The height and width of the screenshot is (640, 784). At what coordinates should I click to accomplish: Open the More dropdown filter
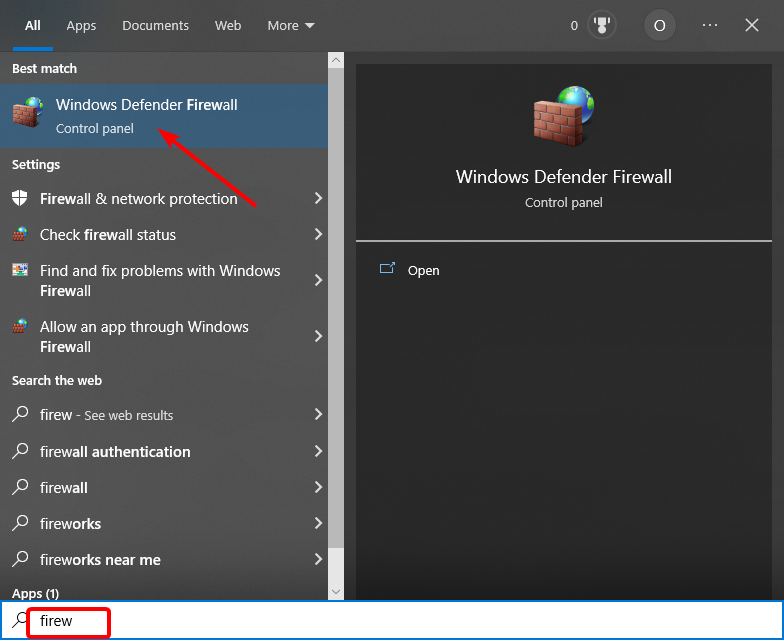290,26
